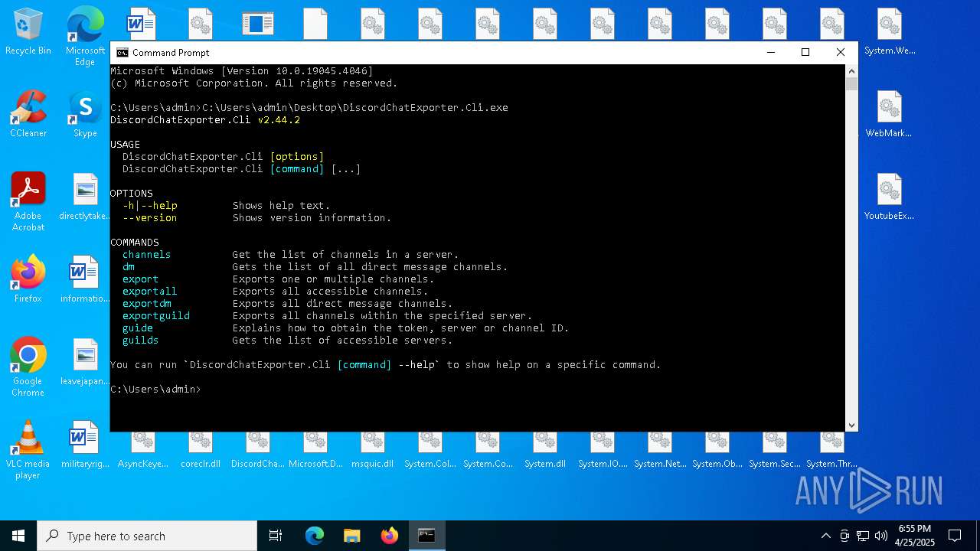
Task: Select the leavejapan image file icon
Action: point(85,362)
